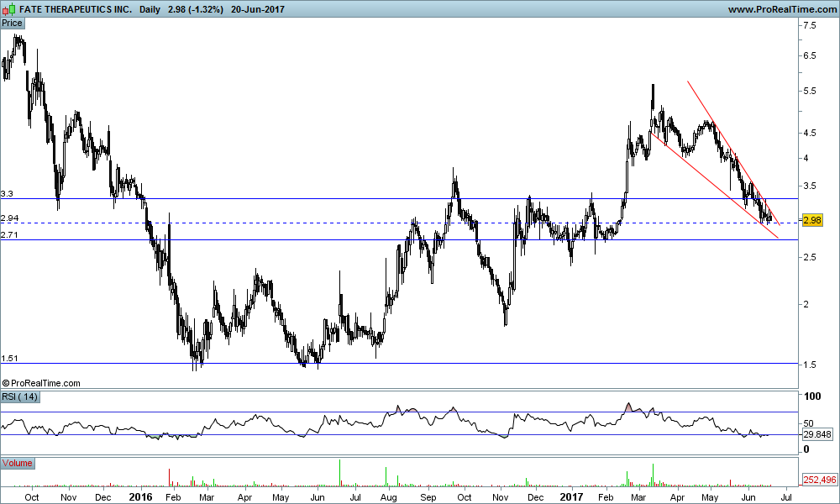
Task: Click the lower red wedge trendline
Action: pos(715,186)
